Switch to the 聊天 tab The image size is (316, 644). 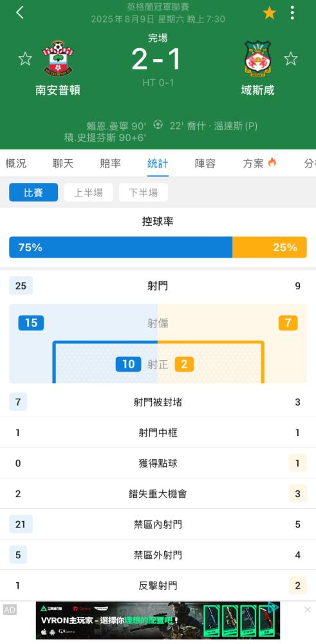point(63,164)
